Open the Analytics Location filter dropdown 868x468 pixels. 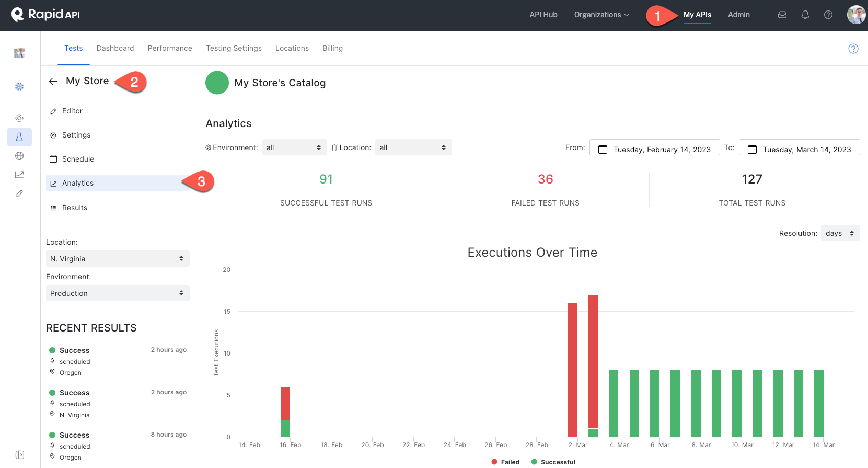click(413, 147)
